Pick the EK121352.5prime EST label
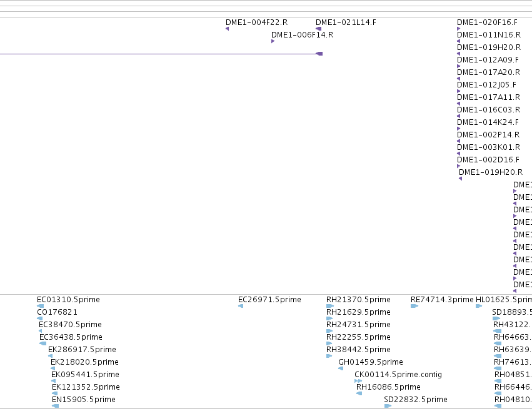The width and height of the screenshot is (532, 409). click(x=86, y=387)
